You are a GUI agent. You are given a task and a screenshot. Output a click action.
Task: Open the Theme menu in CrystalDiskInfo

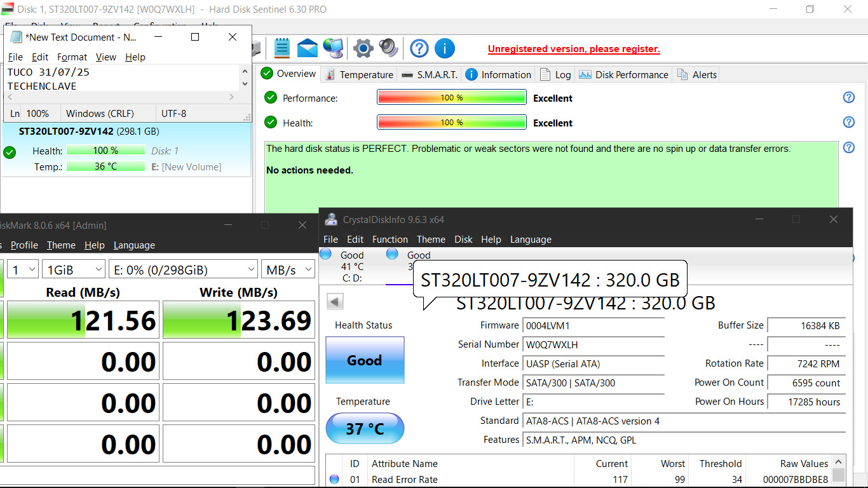point(431,239)
